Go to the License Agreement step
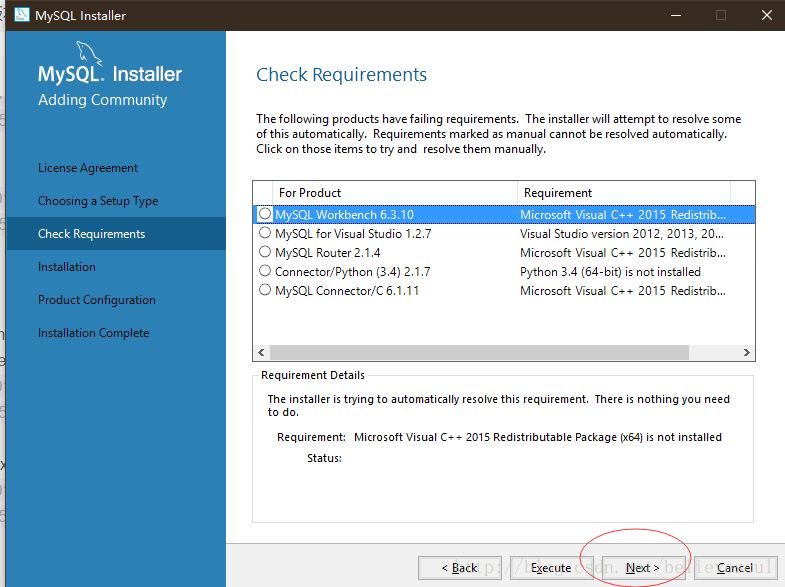This screenshot has width=785, height=587. coord(88,168)
